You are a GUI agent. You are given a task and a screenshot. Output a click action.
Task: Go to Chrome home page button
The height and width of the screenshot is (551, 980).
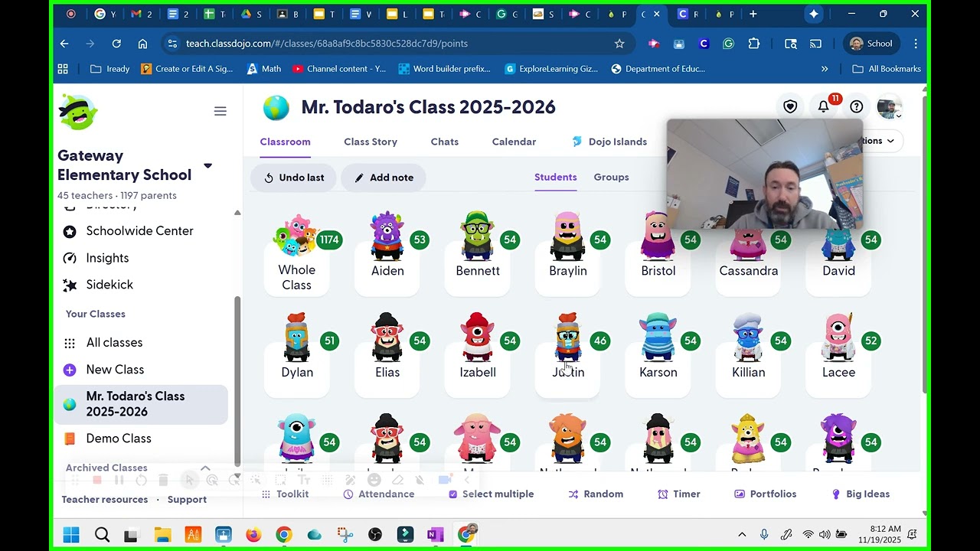tap(142, 44)
